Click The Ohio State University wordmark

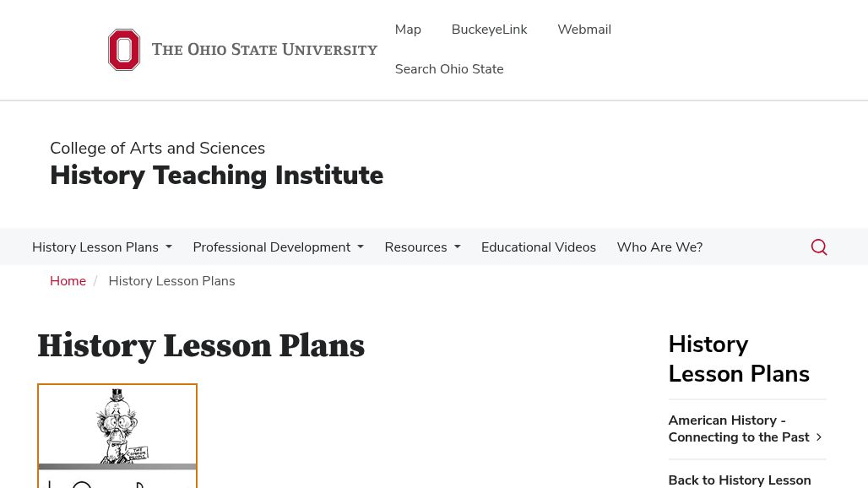pos(264,50)
